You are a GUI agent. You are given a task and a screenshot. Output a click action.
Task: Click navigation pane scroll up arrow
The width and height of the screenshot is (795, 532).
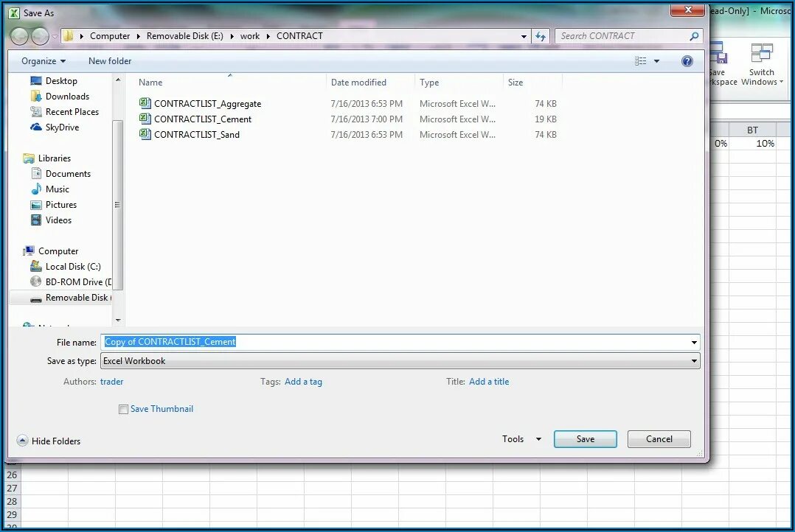click(118, 80)
